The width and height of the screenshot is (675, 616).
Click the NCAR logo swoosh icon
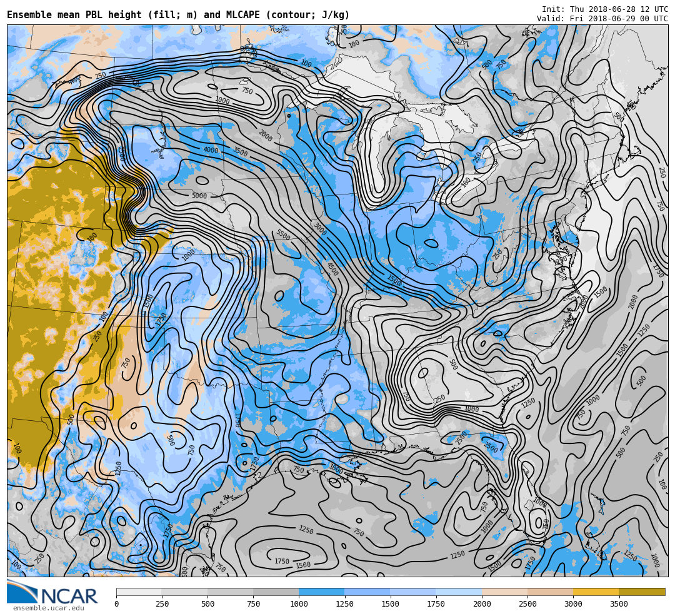tap(22, 591)
